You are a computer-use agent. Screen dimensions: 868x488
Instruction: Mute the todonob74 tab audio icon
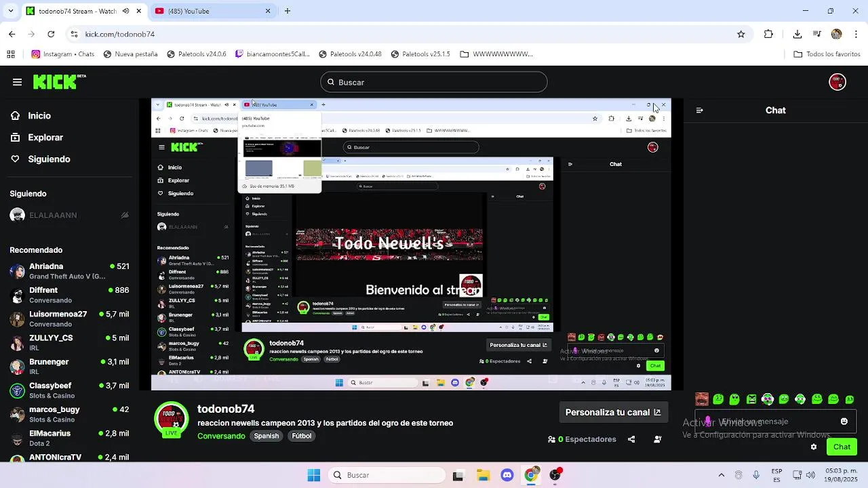point(125,11)
